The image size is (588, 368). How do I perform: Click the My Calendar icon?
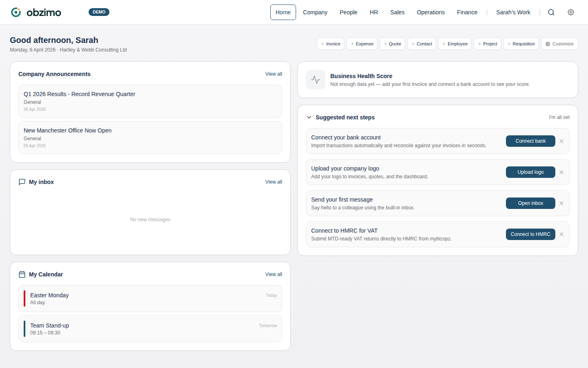click(22, 274)
